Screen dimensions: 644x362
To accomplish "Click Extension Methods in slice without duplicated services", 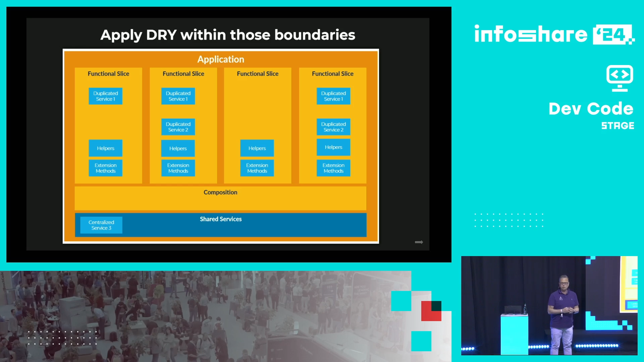I will 257,168.
